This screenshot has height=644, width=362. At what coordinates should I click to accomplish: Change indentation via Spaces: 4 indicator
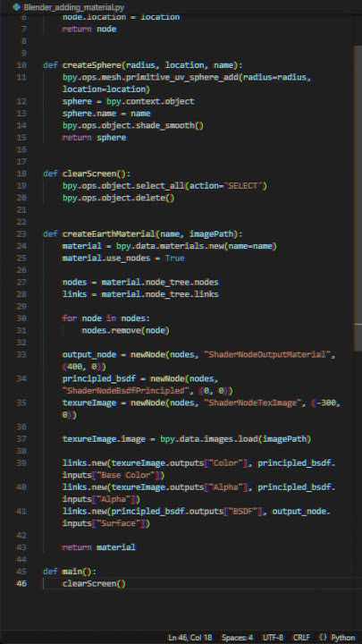[x=238, y=638]
